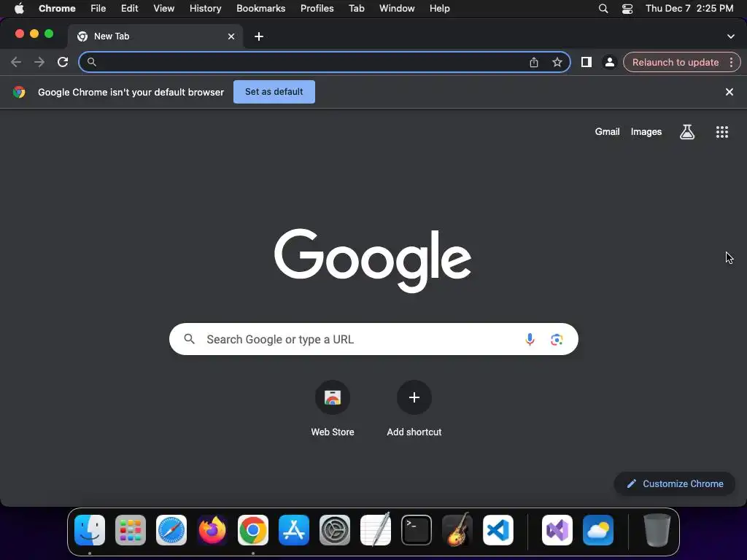Screen dimensions: 747x560
Task: Bookmark this tab with star icon
Action: tap(557, 62)
